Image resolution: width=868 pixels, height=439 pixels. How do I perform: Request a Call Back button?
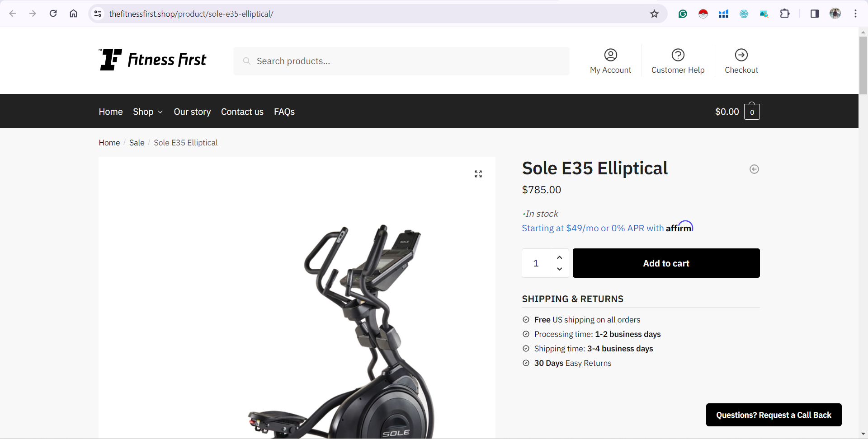pyautogui.click(x=774, y=415)
